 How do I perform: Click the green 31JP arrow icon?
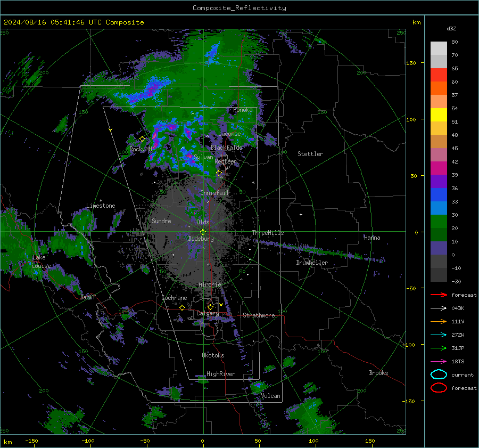point(439,348)
